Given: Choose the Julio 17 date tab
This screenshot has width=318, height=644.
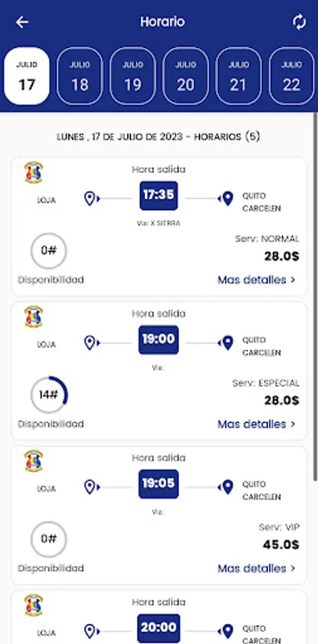Looking at the screenshot, I should [x=26, y=76].
